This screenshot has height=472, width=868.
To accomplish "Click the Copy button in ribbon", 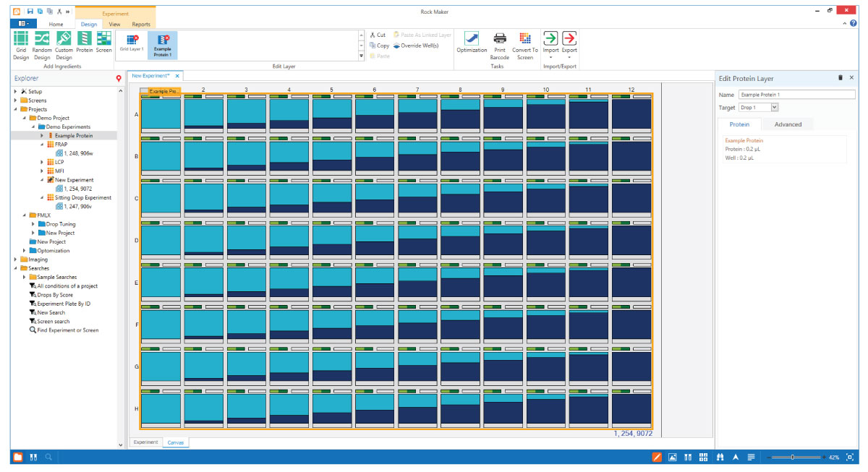I will [378, 46].
